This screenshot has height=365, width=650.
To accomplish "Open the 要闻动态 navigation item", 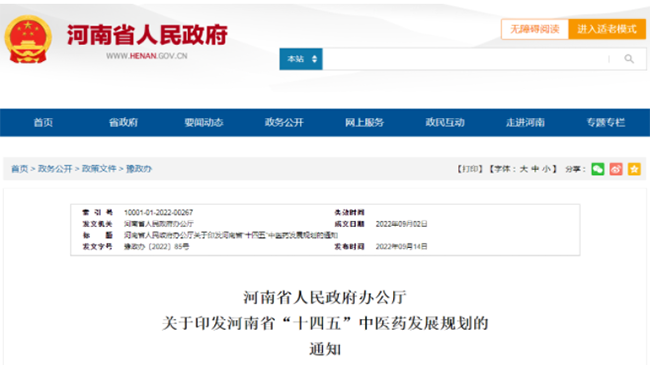I will [204, 122].
